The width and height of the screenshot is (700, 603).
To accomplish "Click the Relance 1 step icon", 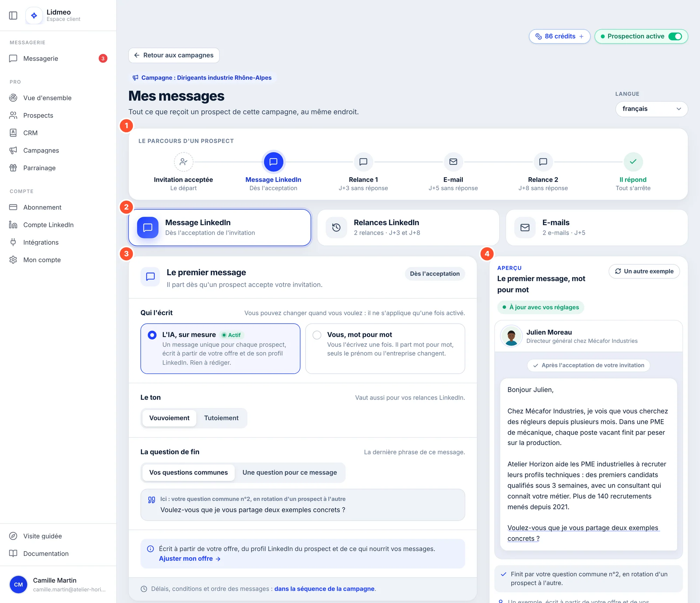I will point(363,162).
